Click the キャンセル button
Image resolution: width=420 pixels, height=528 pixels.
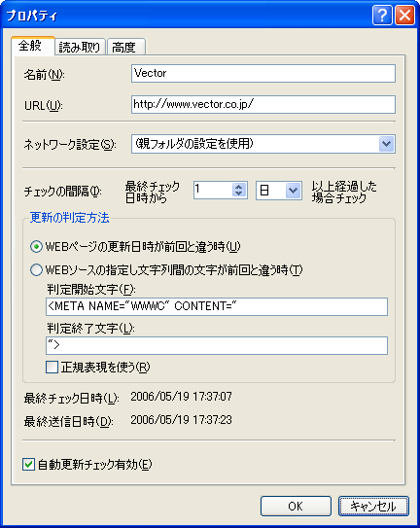click(x=373, y=506)
